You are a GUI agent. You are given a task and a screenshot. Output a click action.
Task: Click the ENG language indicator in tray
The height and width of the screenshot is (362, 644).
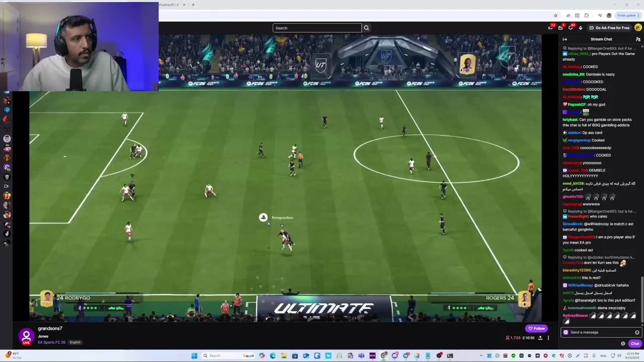point(603,356)
